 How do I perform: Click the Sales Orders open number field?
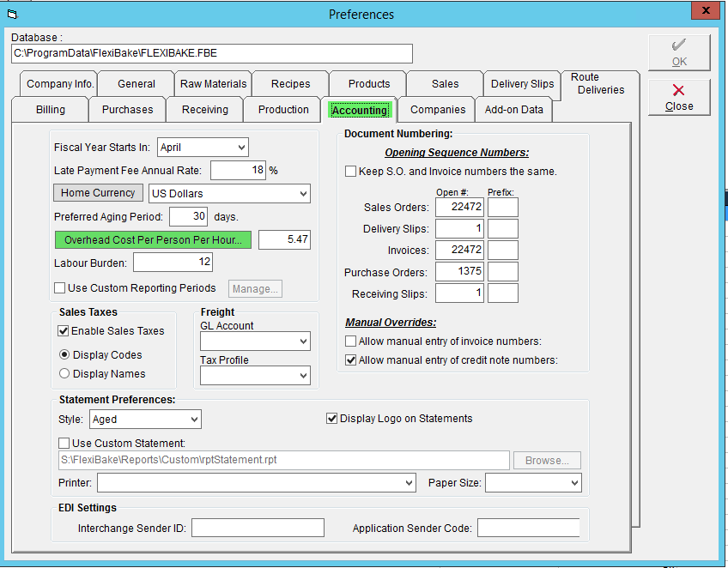click(459, 207)
